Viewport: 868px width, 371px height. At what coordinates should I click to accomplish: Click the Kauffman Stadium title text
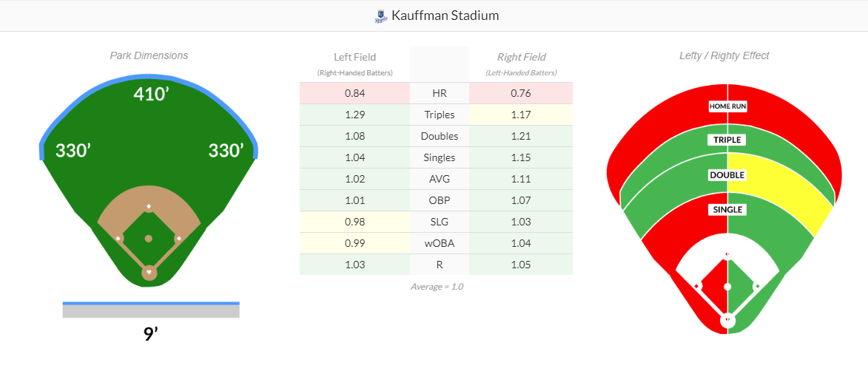click(x=445, y=16)
